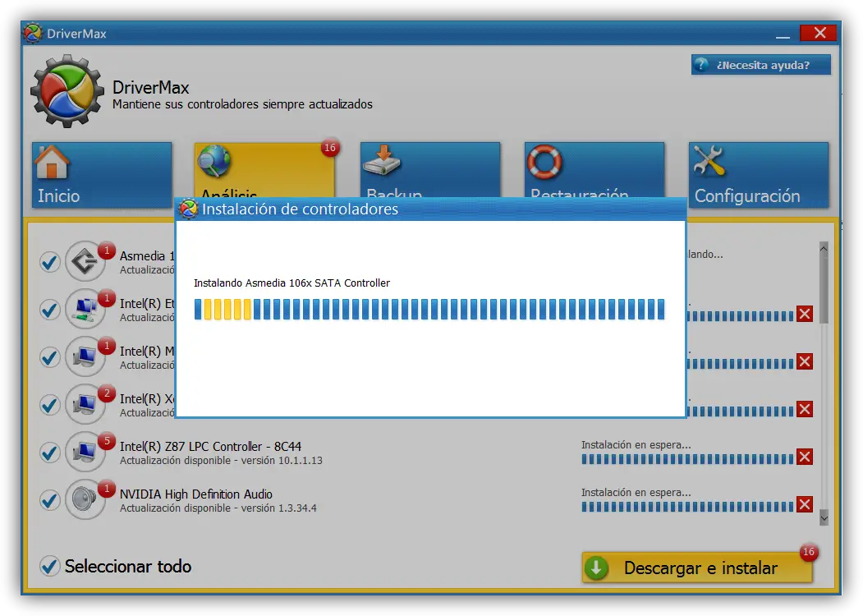
Task: Click the Instalación de controladores dialog icon
Action: tap(189, 209)
